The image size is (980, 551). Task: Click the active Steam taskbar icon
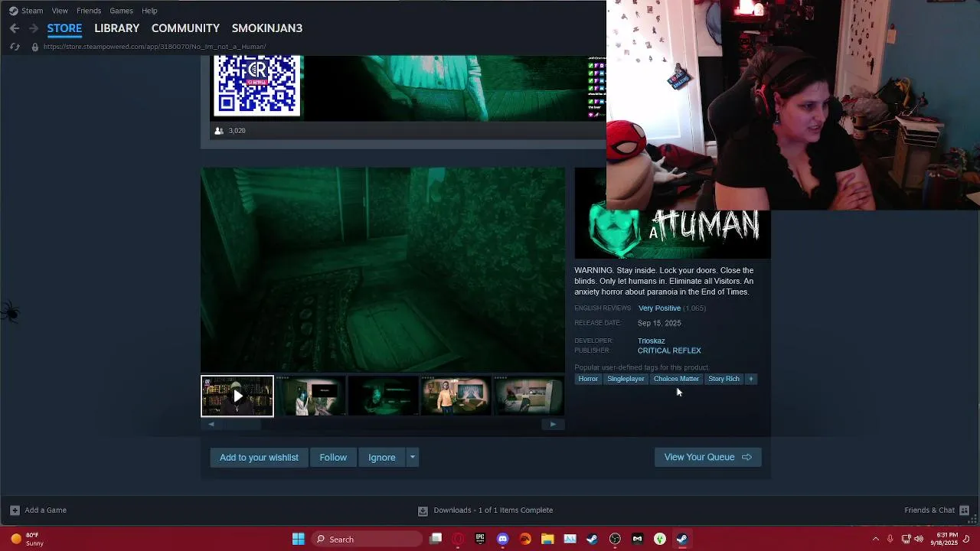[x=682, y=539]
